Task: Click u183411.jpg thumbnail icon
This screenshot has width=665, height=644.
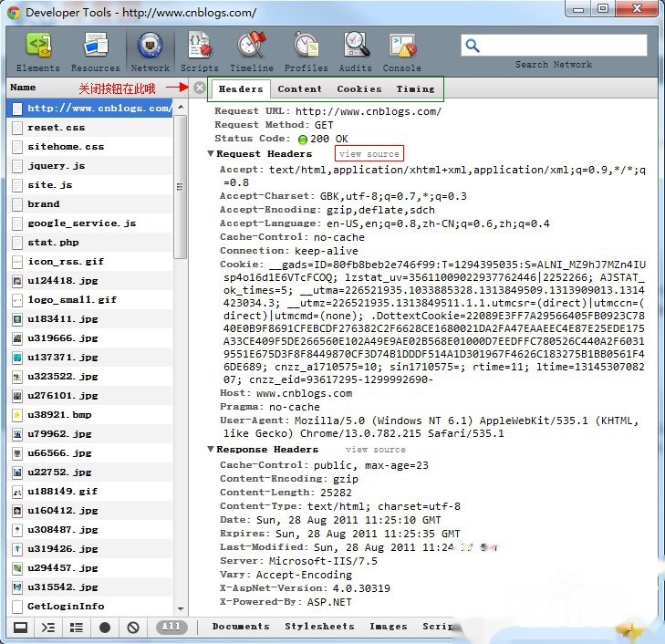Action: [x=17, y=319]
